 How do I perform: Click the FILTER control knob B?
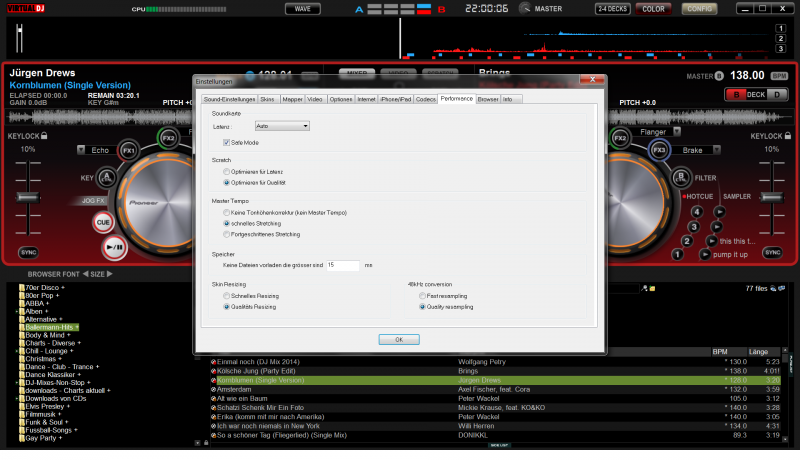681,177
